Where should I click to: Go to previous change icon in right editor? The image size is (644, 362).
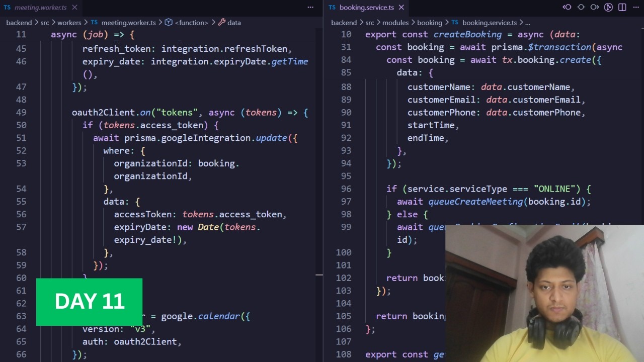(567, 7)
